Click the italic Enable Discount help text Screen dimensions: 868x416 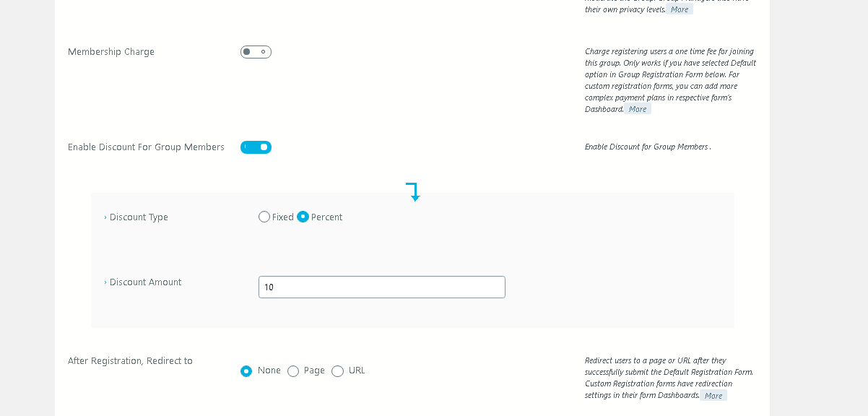coord(646,147)
